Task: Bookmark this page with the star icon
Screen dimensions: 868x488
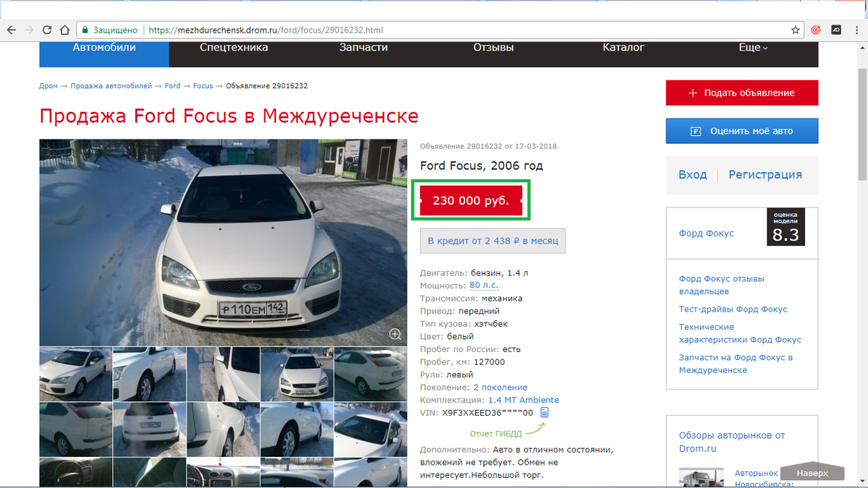Action: (x=796, y=30)
